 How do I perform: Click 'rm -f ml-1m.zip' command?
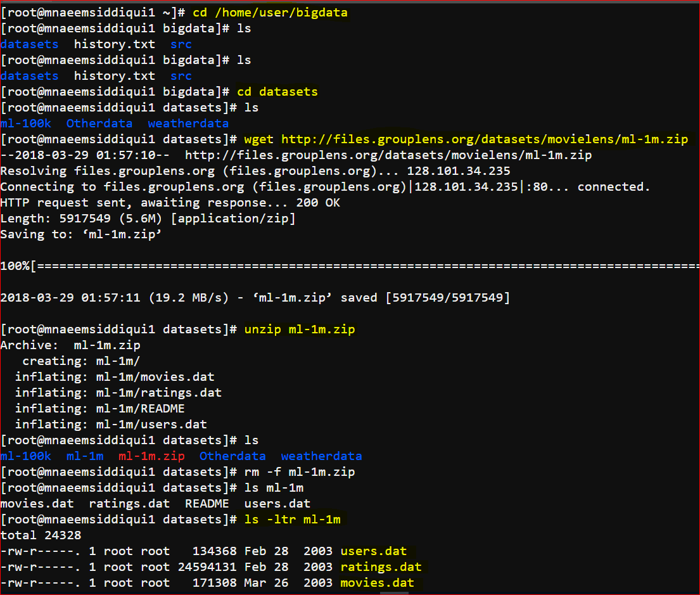click(300, 472)
